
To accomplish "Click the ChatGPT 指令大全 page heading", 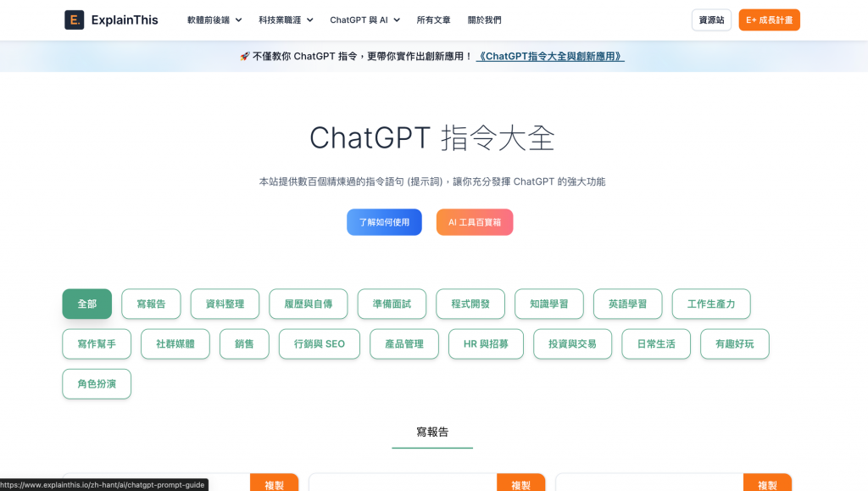I will pyautogui.click(x=431, y=138).
